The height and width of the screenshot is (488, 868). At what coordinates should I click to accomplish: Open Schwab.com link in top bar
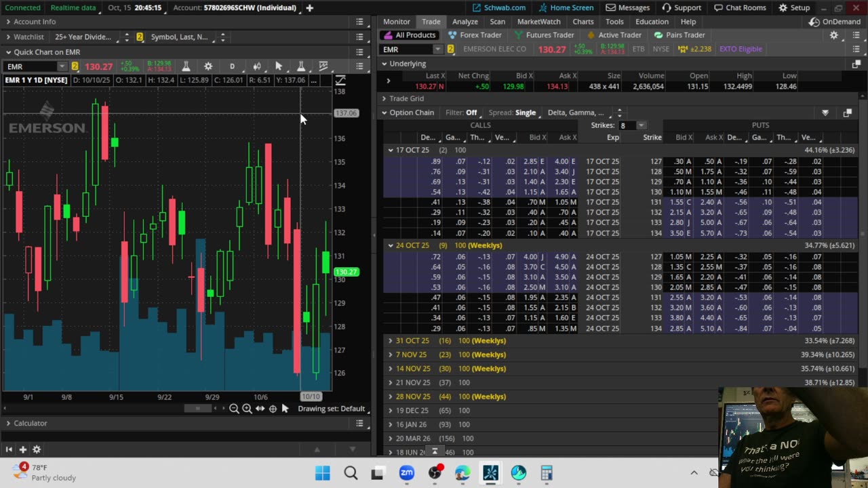pyautogui.click(x=499, y=7)
